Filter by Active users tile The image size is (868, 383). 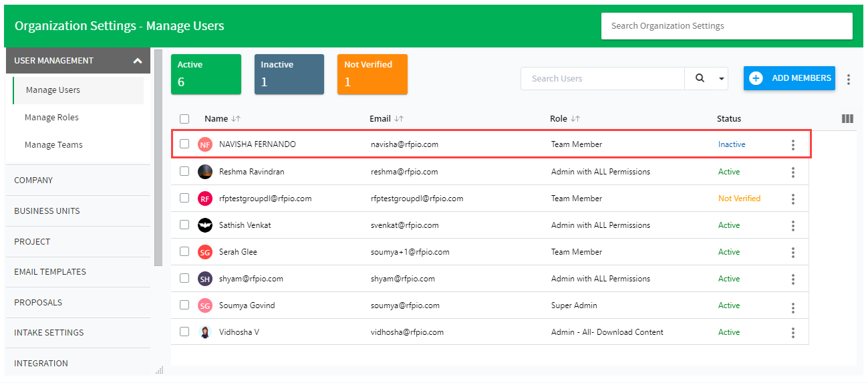[206, 74]
